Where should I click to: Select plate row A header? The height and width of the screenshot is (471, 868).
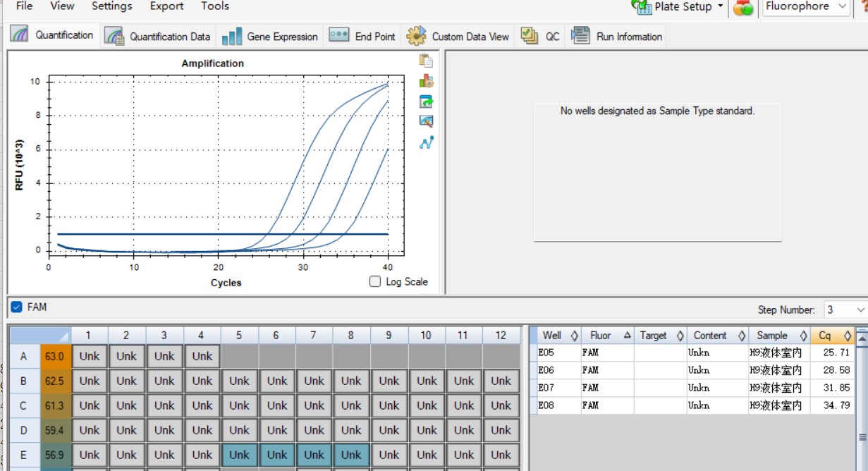coord(23,357)
